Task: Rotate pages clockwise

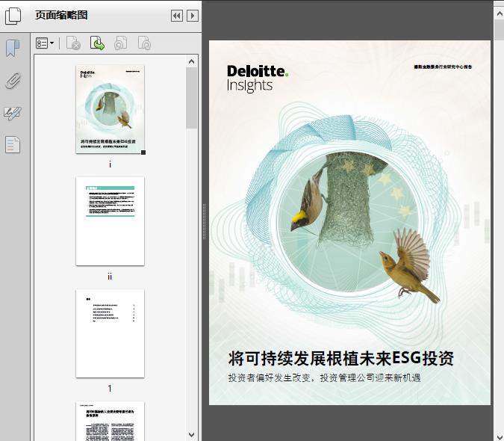Action: (144, 43)
